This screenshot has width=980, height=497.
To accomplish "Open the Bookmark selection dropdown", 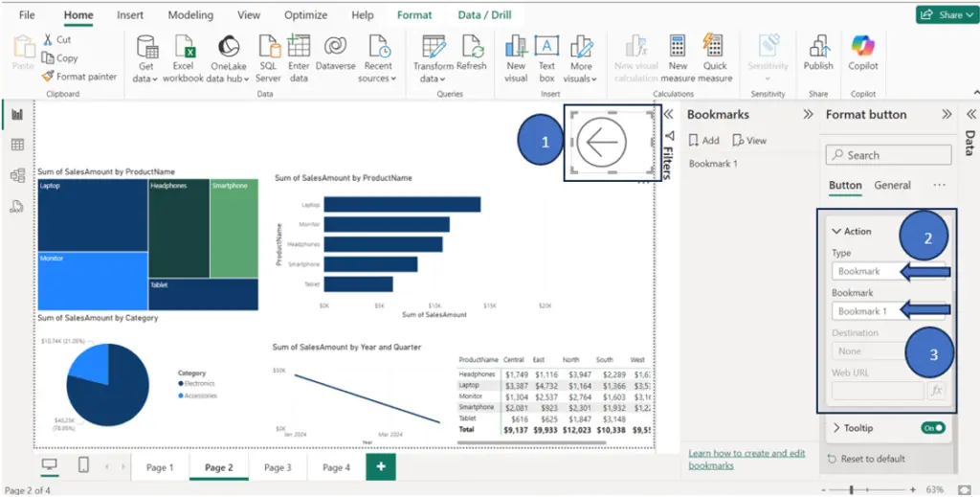I will tap(888, 310).
